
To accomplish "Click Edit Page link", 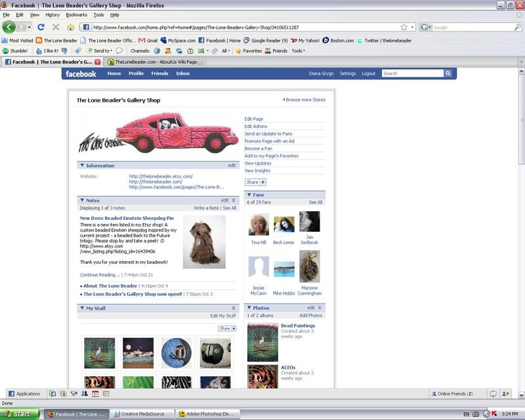I will [254, 119].
